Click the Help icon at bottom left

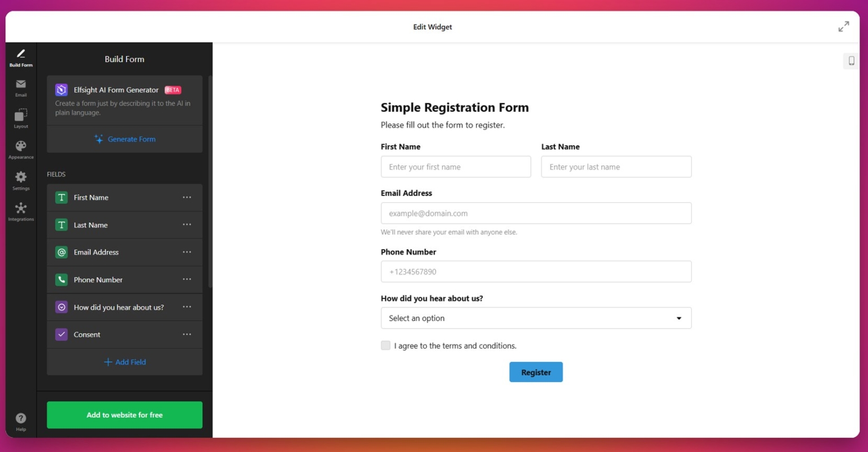tap(20, 419)
